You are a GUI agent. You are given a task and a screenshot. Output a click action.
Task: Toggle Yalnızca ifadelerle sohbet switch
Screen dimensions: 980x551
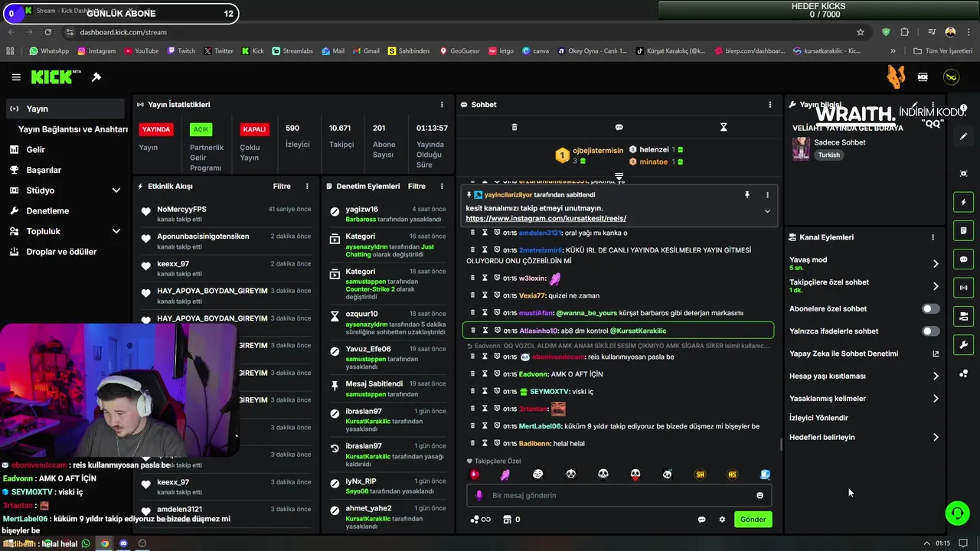pyautogui.click(x=930, y=331)
